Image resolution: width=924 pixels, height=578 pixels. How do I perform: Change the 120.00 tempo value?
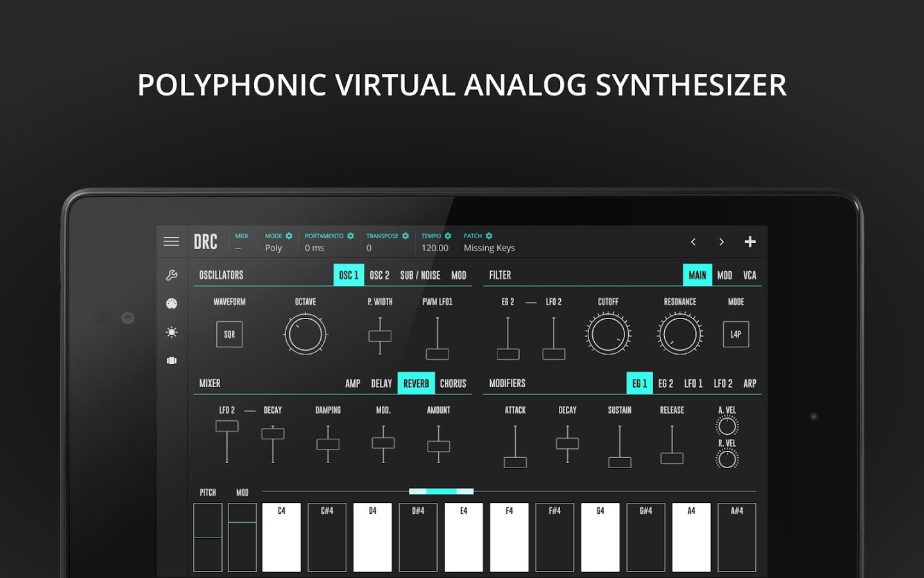tap(434, 248)
